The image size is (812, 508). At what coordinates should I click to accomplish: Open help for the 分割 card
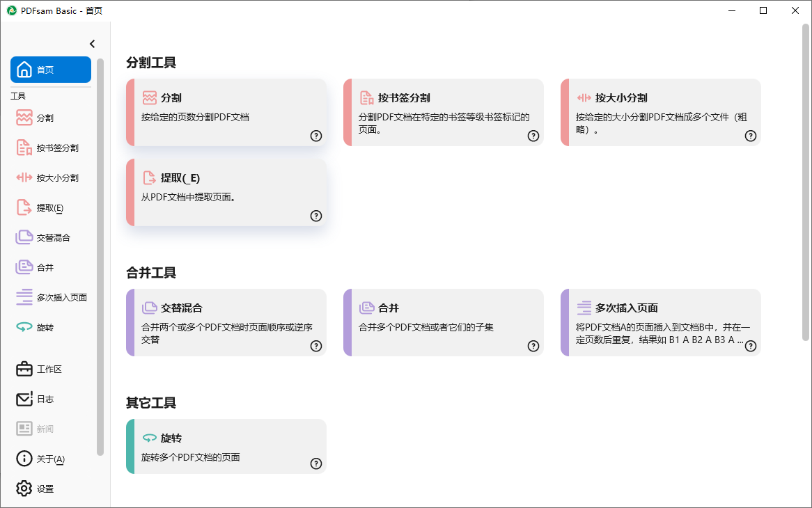[316, 136]
